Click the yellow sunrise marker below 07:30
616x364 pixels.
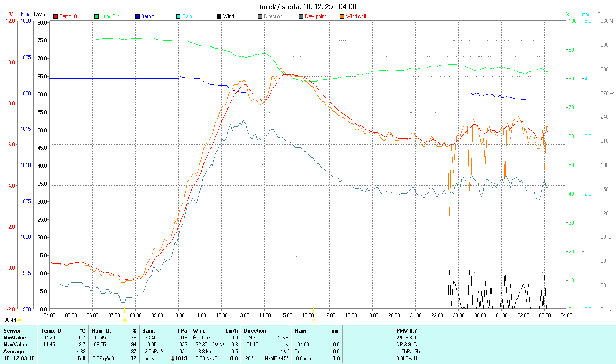(125, 320)
